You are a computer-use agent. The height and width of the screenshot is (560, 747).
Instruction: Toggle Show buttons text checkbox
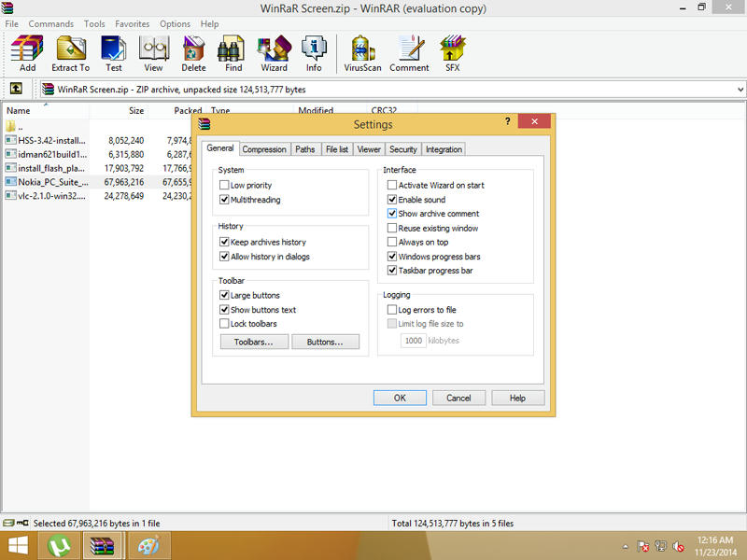pyautogui.click(x=224, y=310)
